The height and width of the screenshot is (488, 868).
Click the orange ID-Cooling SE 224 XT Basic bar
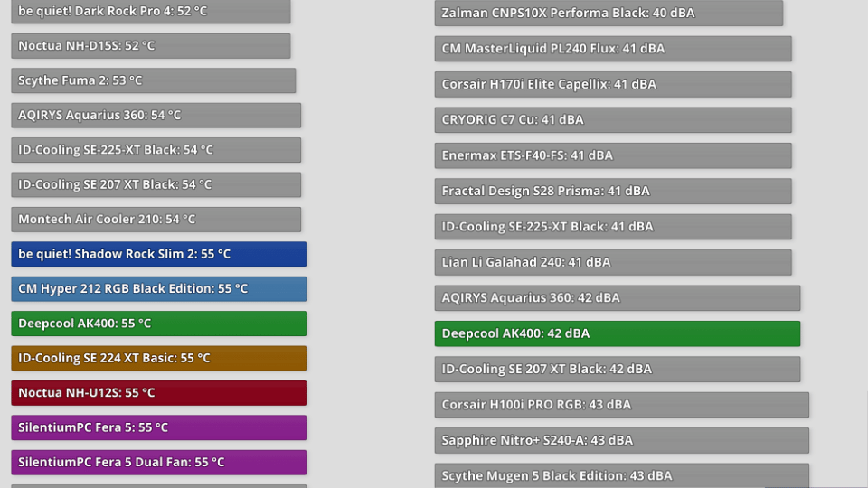tap(159, 359)
